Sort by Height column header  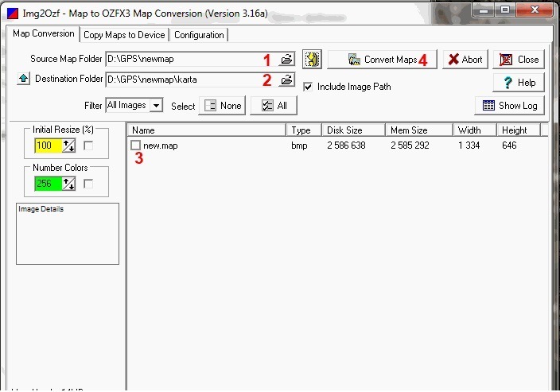519,130
